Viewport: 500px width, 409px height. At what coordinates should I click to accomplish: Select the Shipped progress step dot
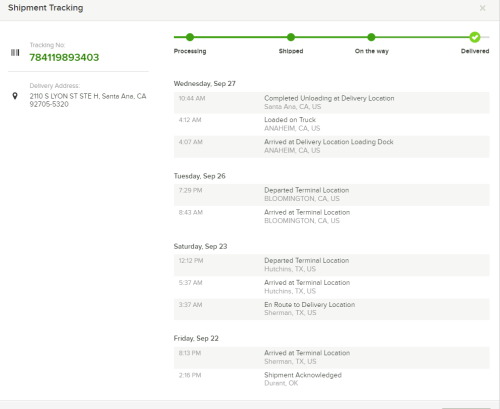point(291,37)
